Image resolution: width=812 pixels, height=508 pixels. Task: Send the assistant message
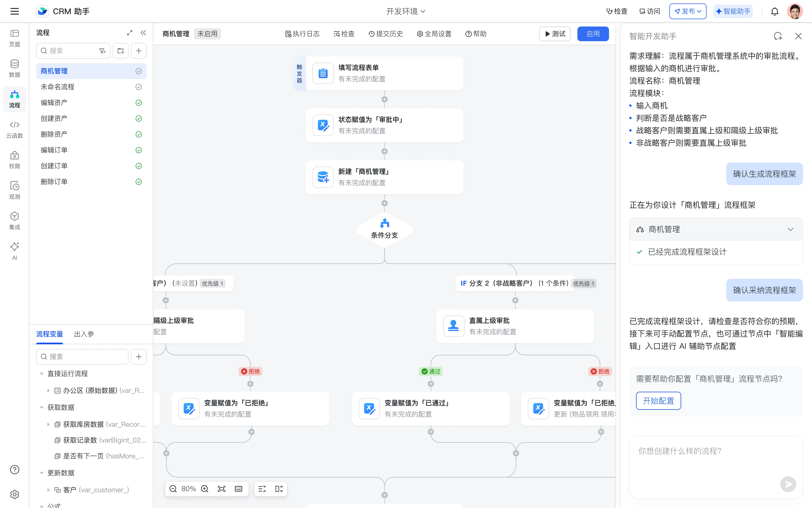click(788, 484)
